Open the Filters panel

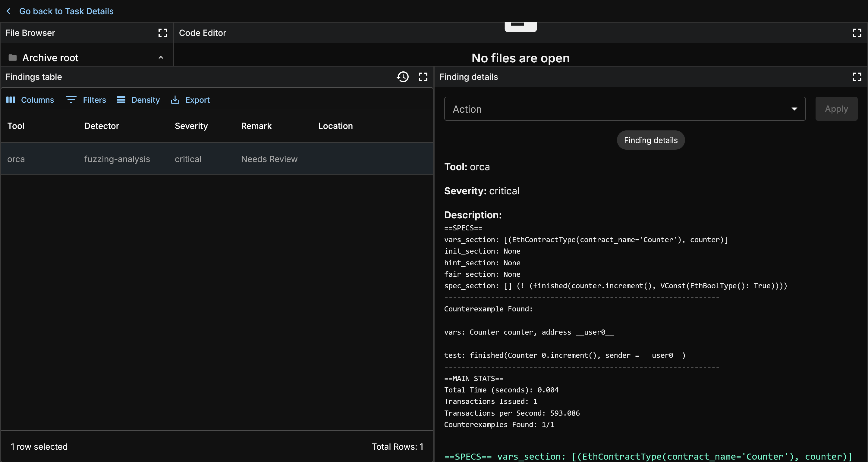[86, 100]
